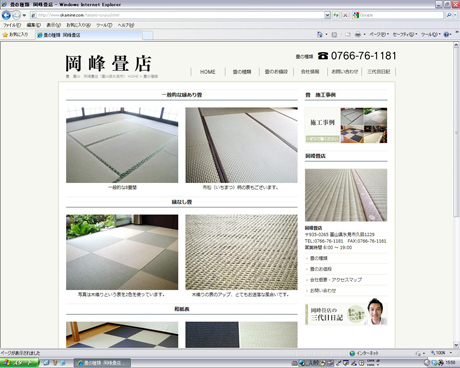460x368 pixels.
Task: Click the Windows スタート button
Action: [x=19, y=363]
